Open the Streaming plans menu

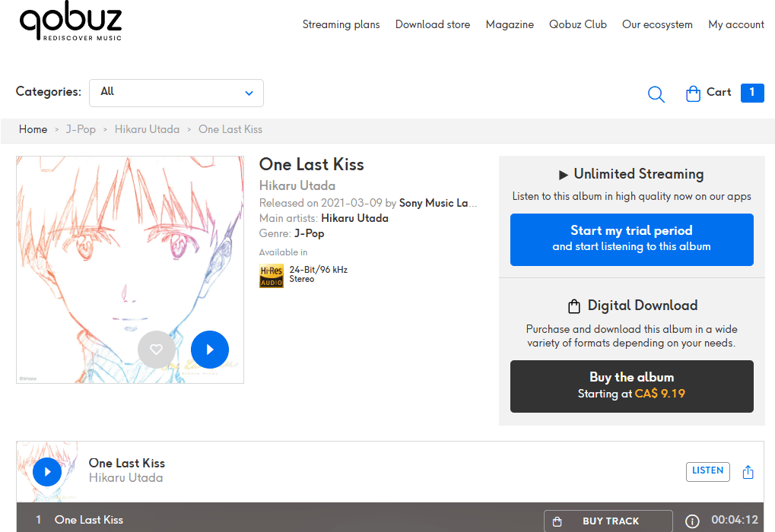(x=341, y=24)
